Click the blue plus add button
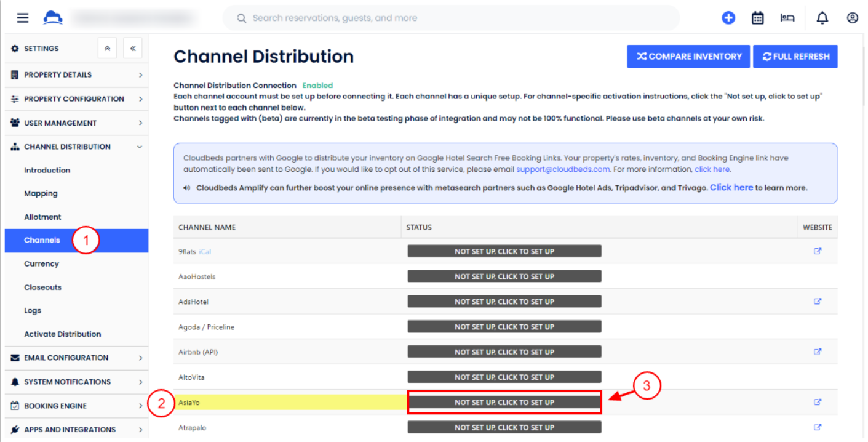Image resolution: width=868 pixels, height=442 pixels. (728, 18)
